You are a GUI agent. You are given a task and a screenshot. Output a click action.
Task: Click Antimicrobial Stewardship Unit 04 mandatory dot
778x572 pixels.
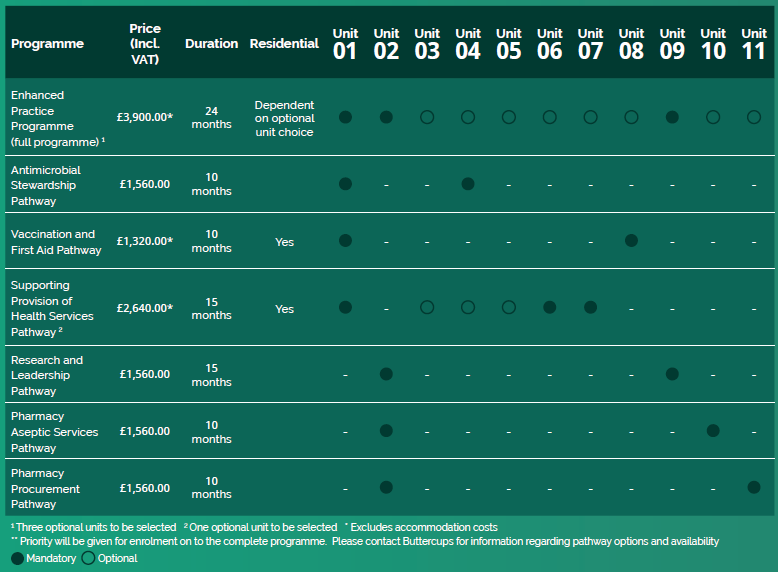(x=468, y=184)
